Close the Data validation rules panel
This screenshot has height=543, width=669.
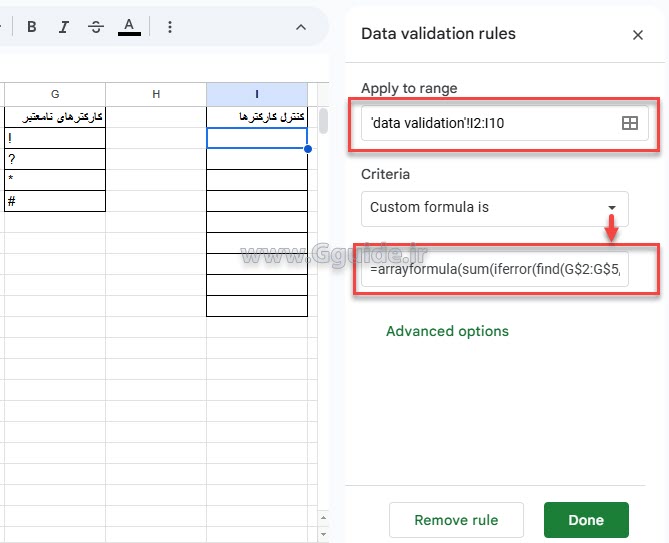(x=638, y=35)
